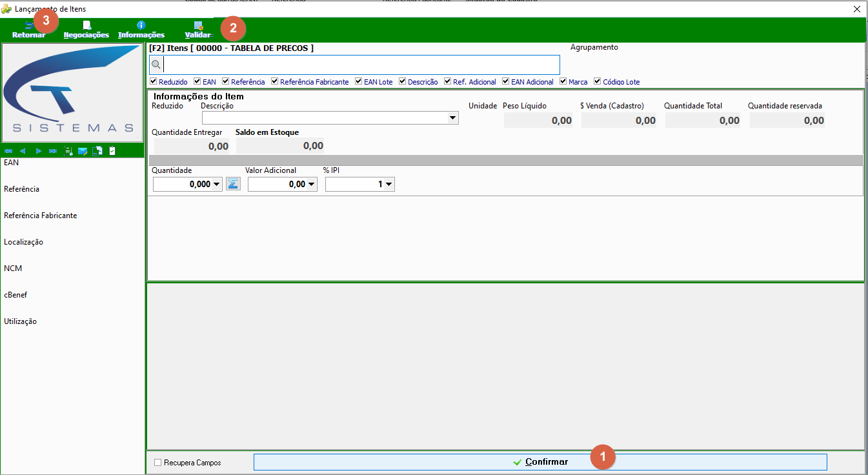Click the Utilização label in side panel
868x475 pixels.
tap(20, 321)
